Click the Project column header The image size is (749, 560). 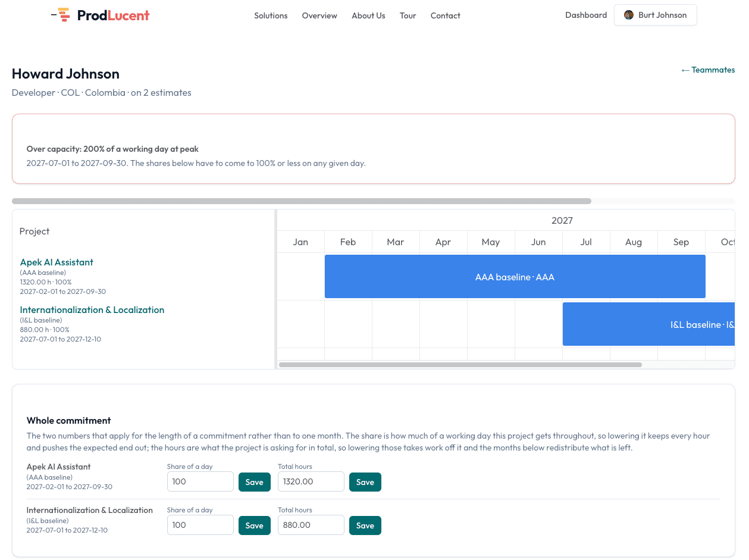click(35, 231)
